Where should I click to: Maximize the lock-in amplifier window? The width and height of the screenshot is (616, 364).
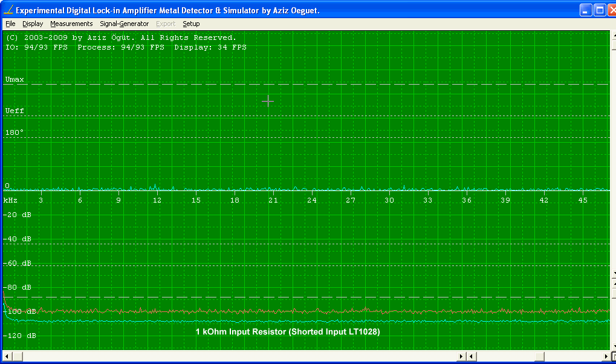coord(600,10)
